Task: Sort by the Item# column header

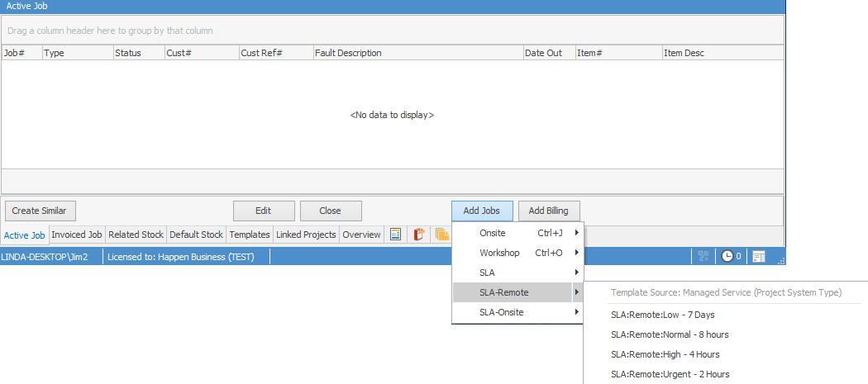Action: [x=619, y=53]
